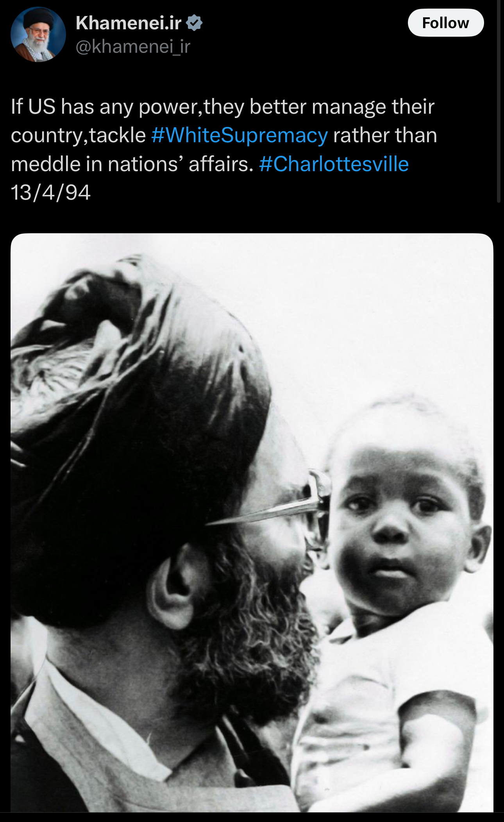Click the phrase "nations' affairs" in tweet

180,164
